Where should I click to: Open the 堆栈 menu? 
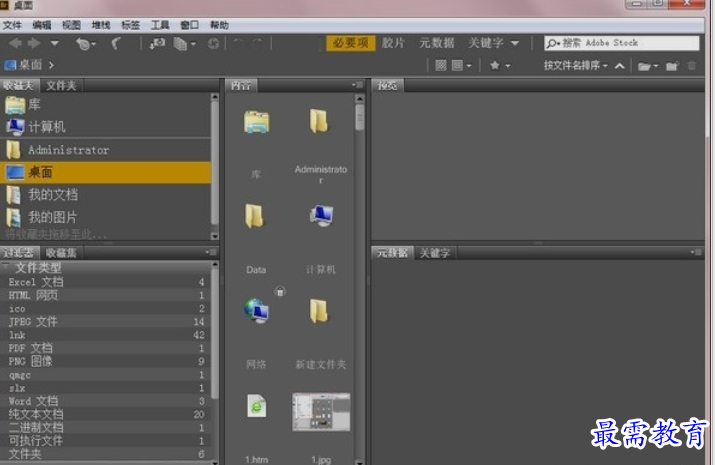tap(101, 25)
